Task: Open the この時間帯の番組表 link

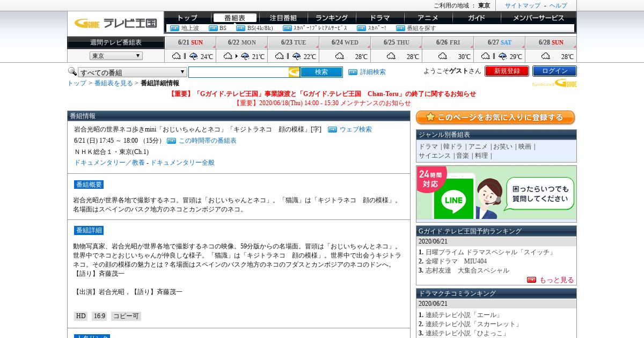Action: click(207, 141)
